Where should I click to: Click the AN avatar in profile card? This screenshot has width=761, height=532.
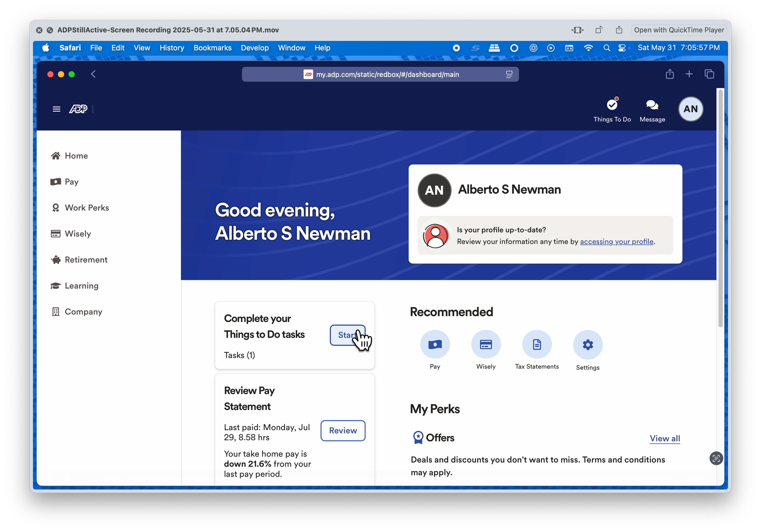point(435,190)
